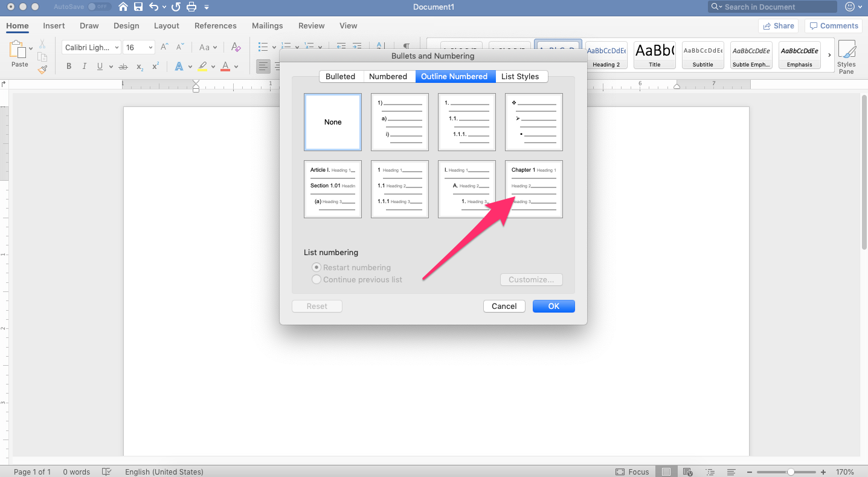Open the Comments button
868x477 pixels.
tap(834, 26)
